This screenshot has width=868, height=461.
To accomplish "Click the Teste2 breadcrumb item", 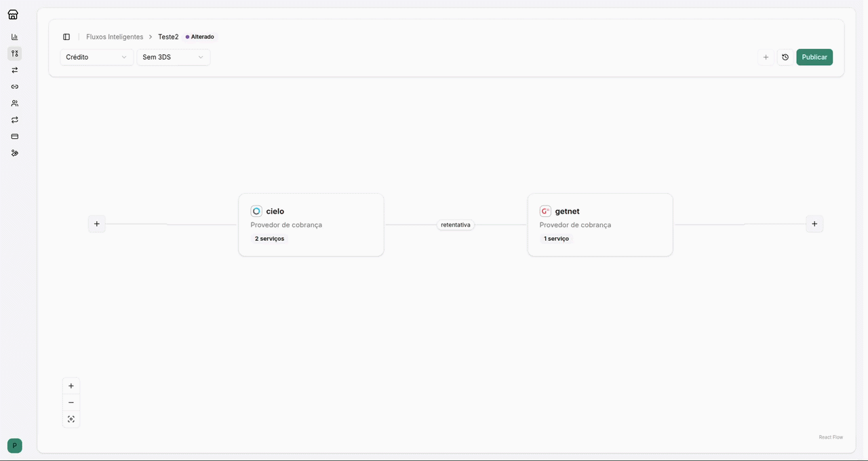I will [168, 37].
